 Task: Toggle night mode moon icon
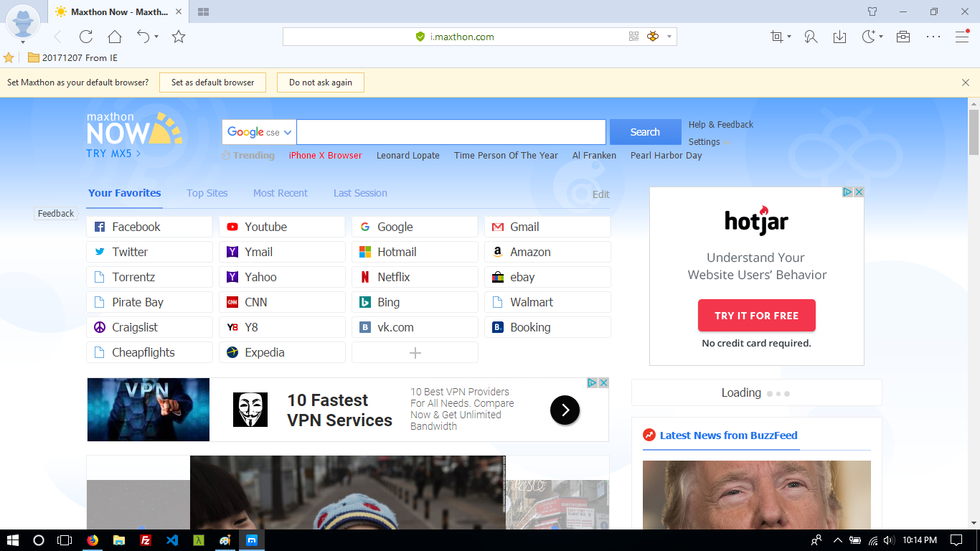pos(868,37)
